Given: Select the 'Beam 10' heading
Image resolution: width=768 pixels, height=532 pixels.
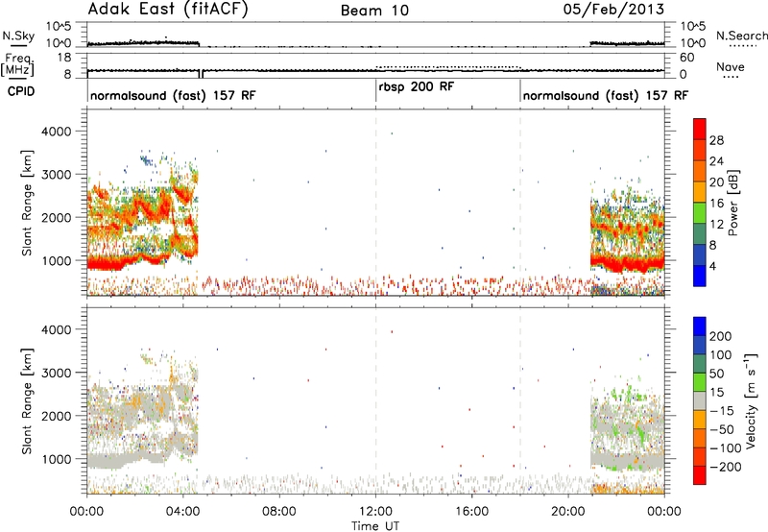Looking at the screenshot, I should [x=374, y=11].
